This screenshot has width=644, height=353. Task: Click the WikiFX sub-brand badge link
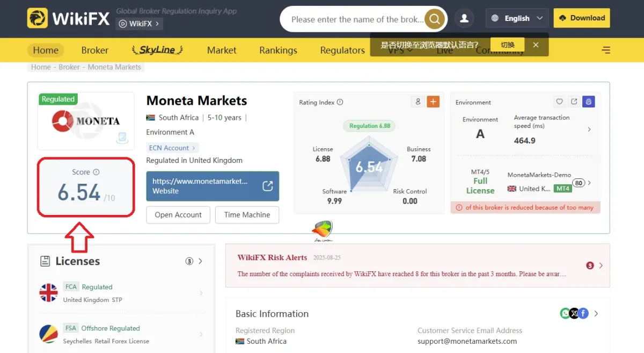[140, 24]
